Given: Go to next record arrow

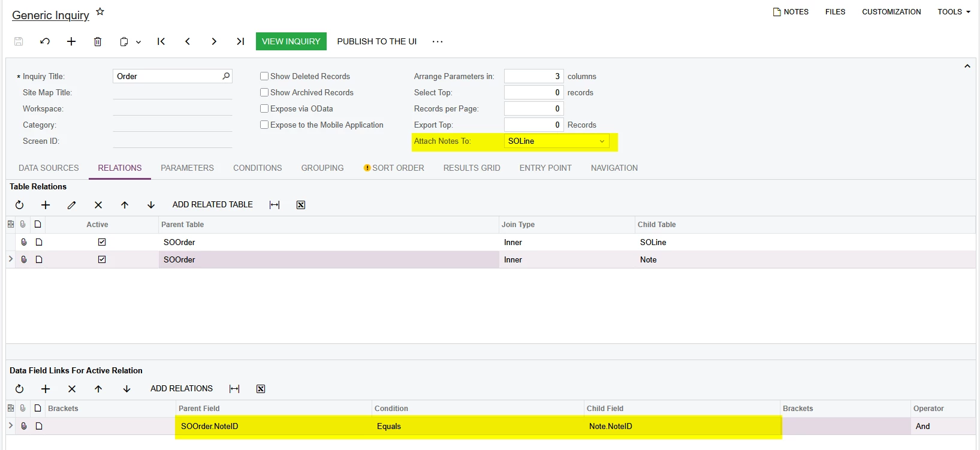Looking at the screenshot, I should pos(214,41).
